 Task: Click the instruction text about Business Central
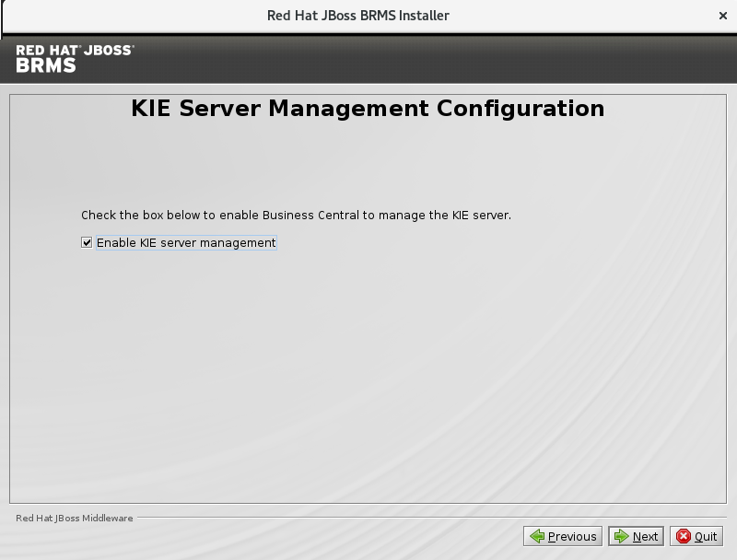point(296,216)
